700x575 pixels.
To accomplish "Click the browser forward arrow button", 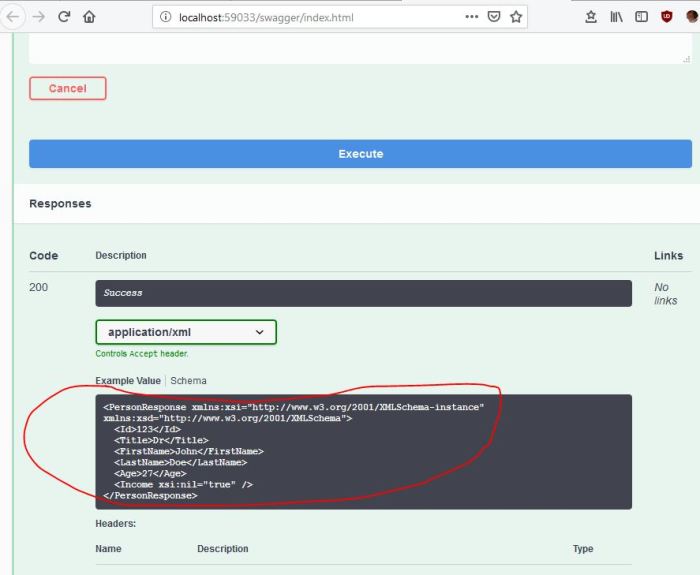I will [x=38, y=17].
